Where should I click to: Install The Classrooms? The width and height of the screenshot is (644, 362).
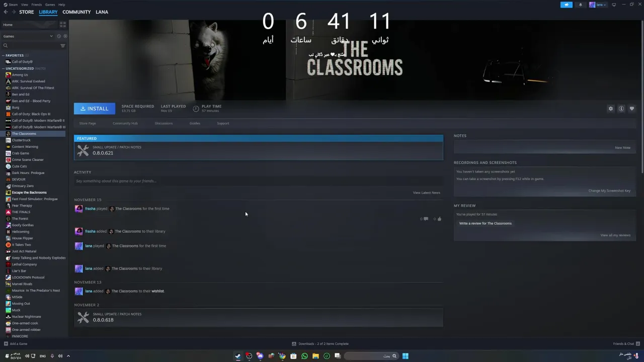95,109
